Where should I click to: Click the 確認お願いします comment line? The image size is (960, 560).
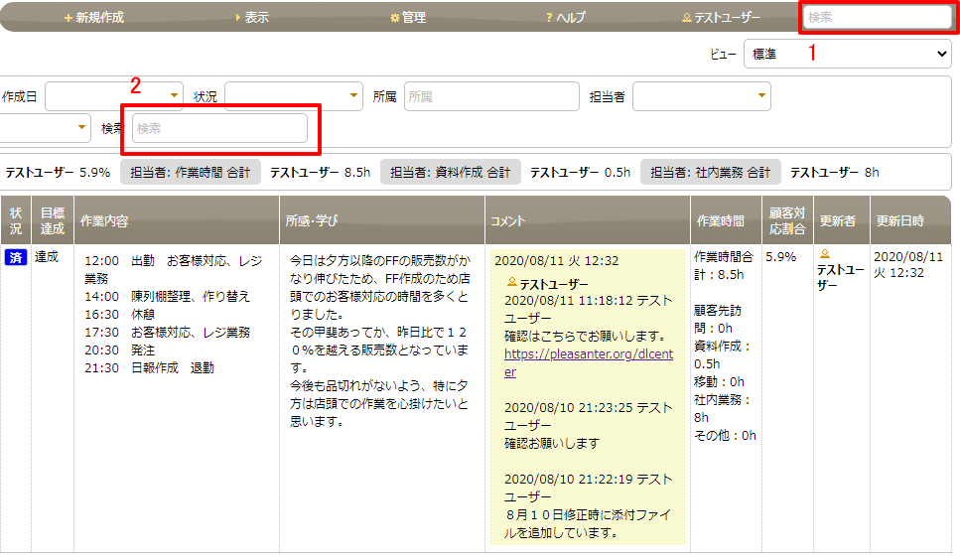(552, 443)
